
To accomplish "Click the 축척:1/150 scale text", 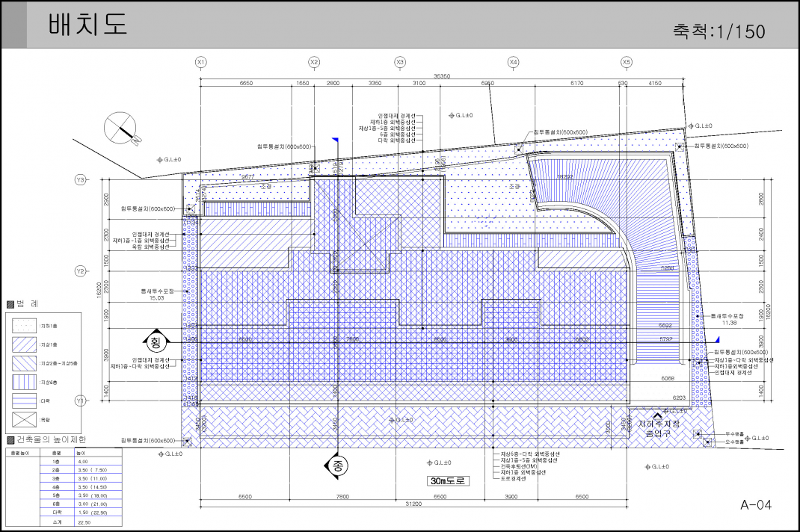I will pos(719,31).
